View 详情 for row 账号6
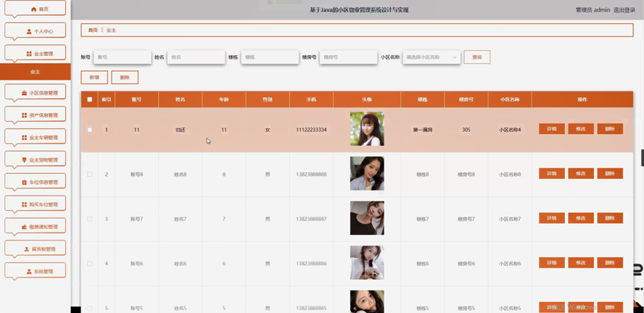Viewport: 644px width, 313px height. [552, 262]
